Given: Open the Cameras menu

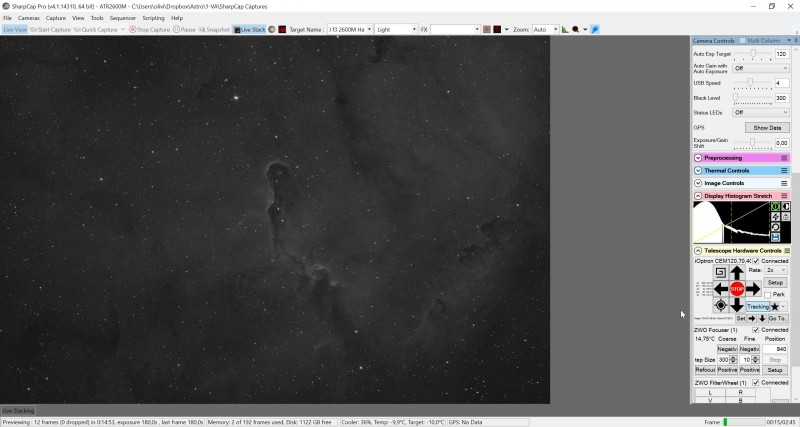Looking at the screenshot, I should 29,18.
